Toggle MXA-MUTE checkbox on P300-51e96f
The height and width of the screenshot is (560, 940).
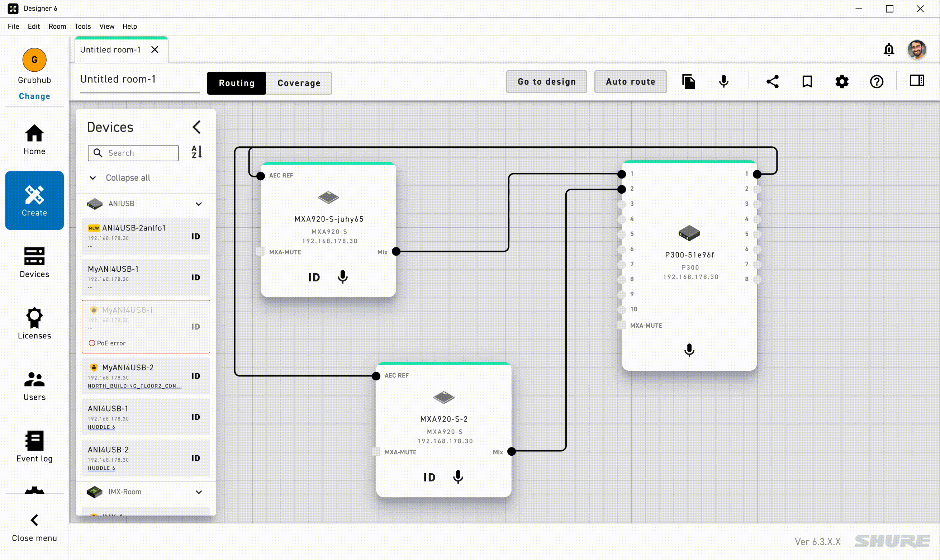point(622,325)
